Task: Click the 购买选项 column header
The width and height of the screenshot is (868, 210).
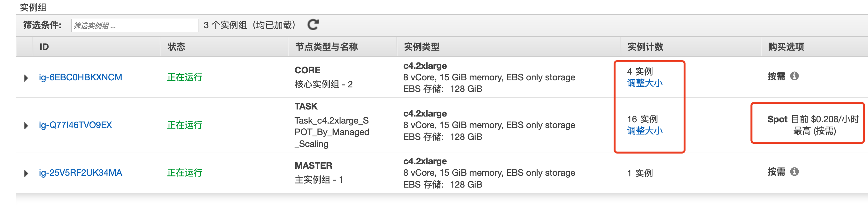Action: click(786, 47)
